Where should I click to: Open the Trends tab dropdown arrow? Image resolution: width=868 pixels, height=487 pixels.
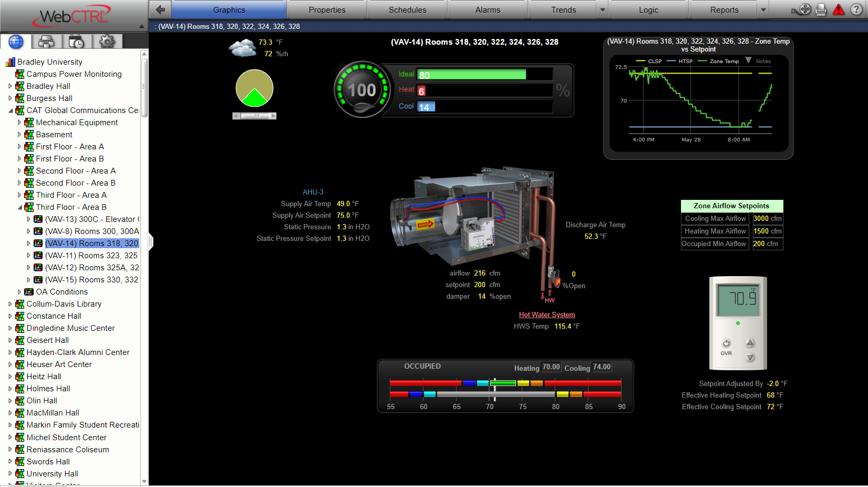603,9
